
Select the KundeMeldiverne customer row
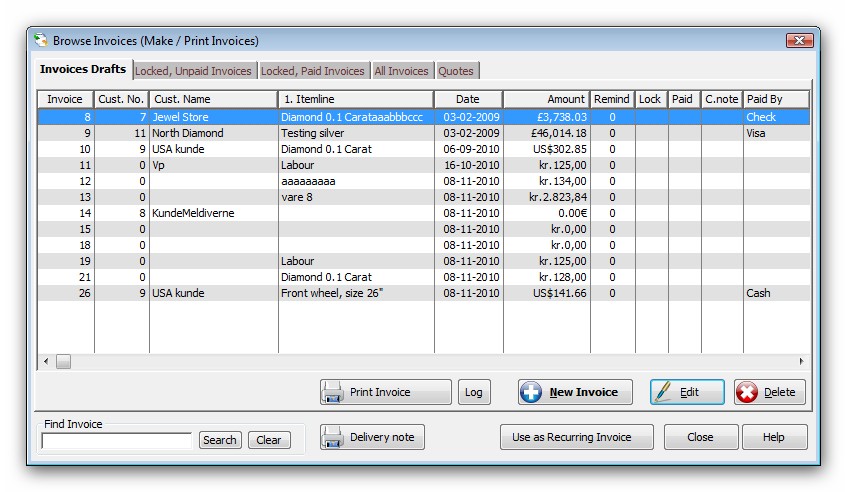pos(424,213)
